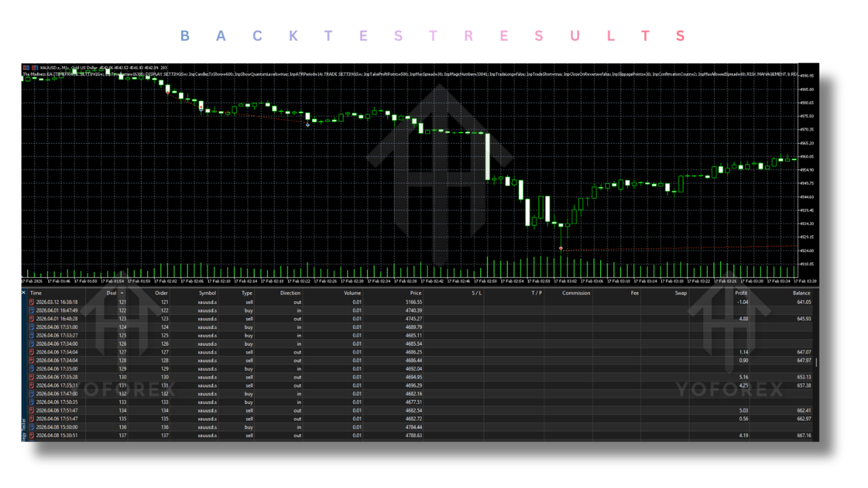This screenshot has height=488, width=868.
Task: Click the red sell deal icon for deal 128
Action: click(31, 361)
